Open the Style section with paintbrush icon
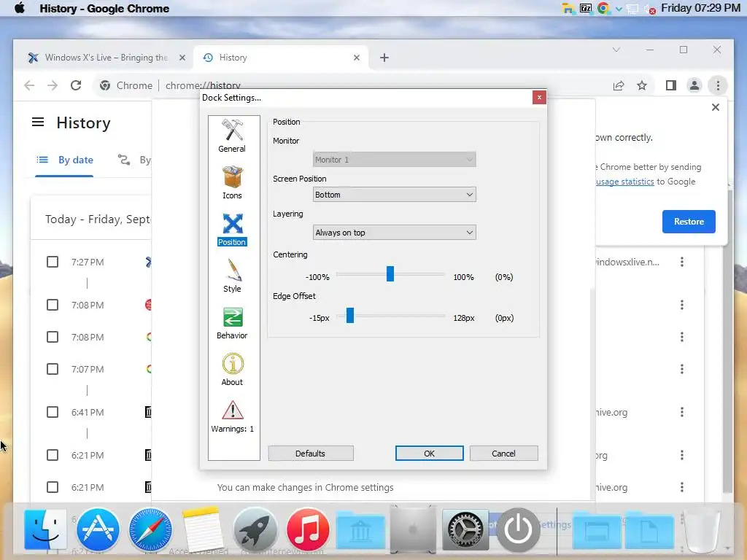 [232, 276]
